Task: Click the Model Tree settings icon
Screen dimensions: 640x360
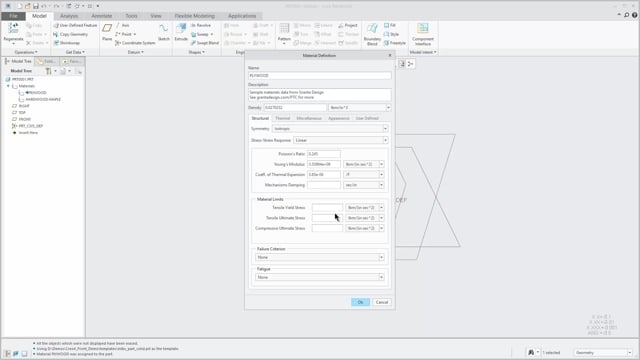Action: pyautogui.click(x=49, y=71)
